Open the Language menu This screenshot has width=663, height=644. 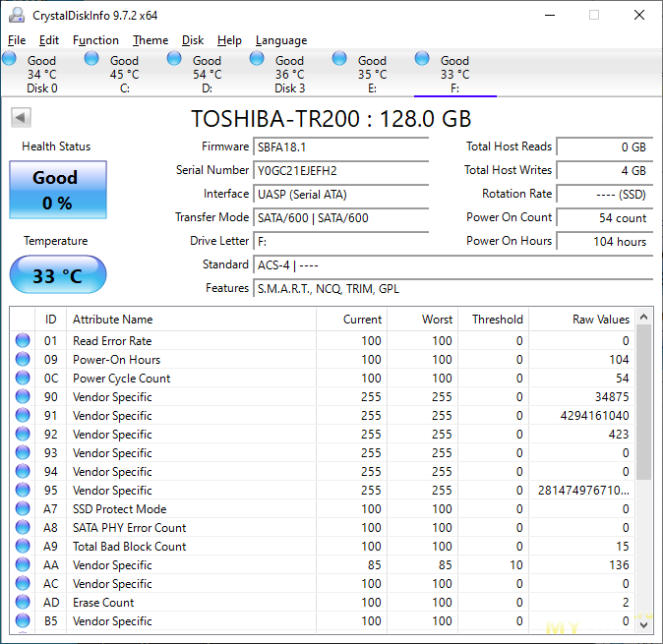pyautogui.click(x=280, y=40)
